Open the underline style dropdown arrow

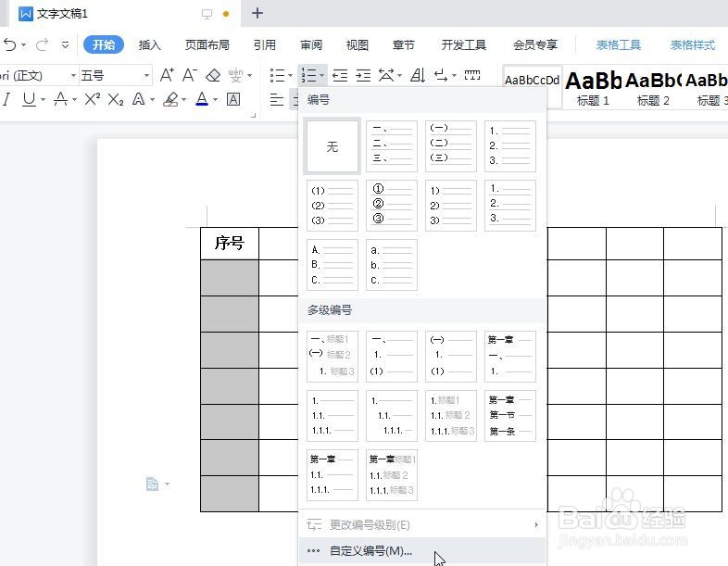click(43, 100)
